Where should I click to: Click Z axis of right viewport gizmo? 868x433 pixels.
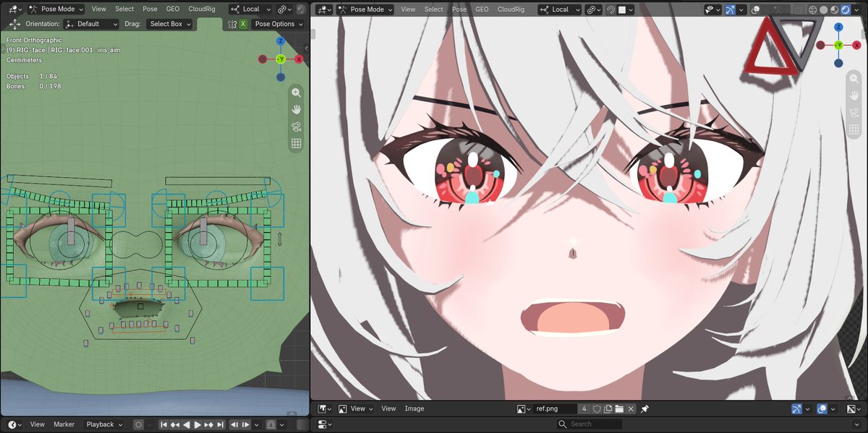[838, 27]
